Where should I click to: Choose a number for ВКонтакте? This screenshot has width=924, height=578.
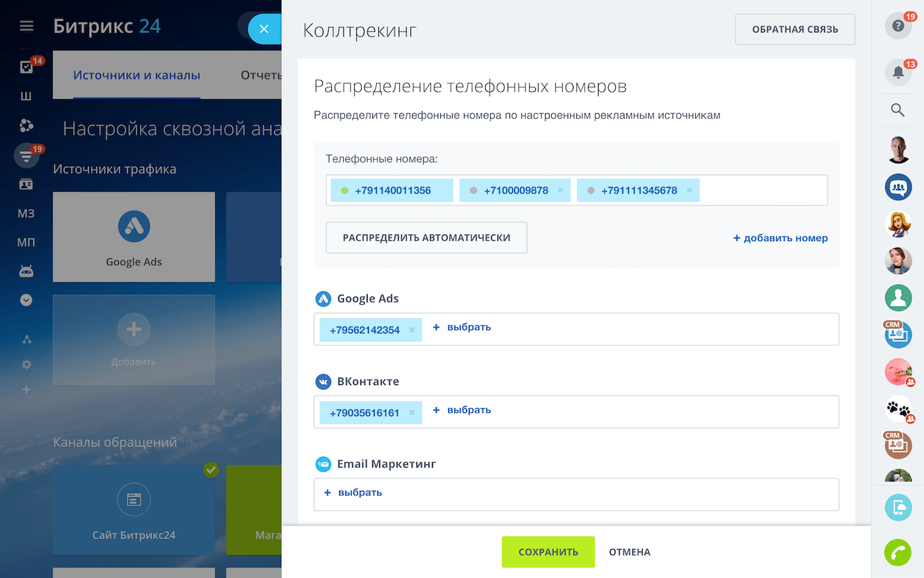[462, 410]
